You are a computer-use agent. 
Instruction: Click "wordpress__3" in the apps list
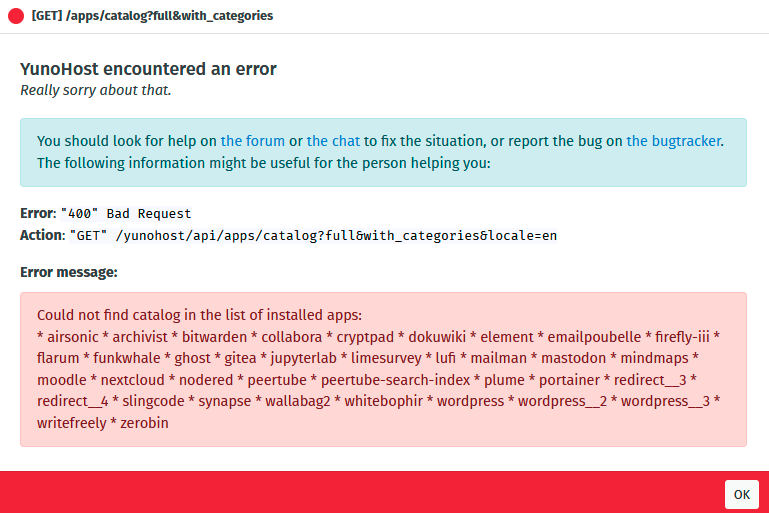click(x=665, y=401)
